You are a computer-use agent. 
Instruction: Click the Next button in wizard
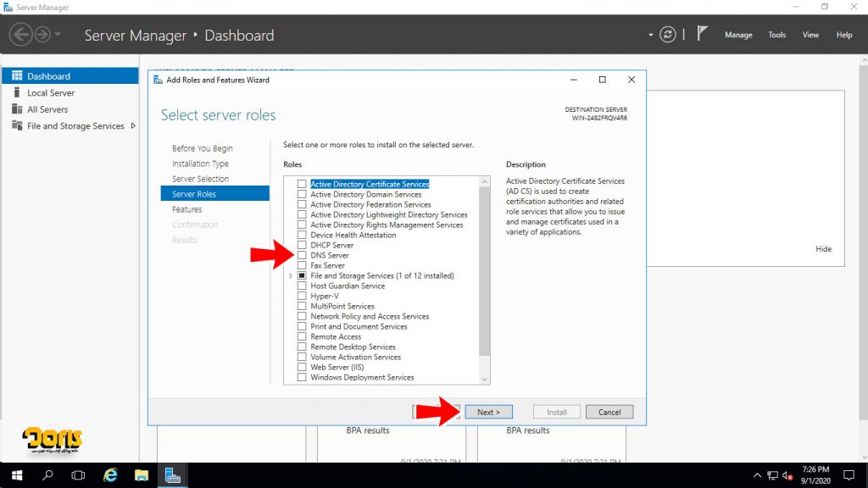(x=488, y=413)
